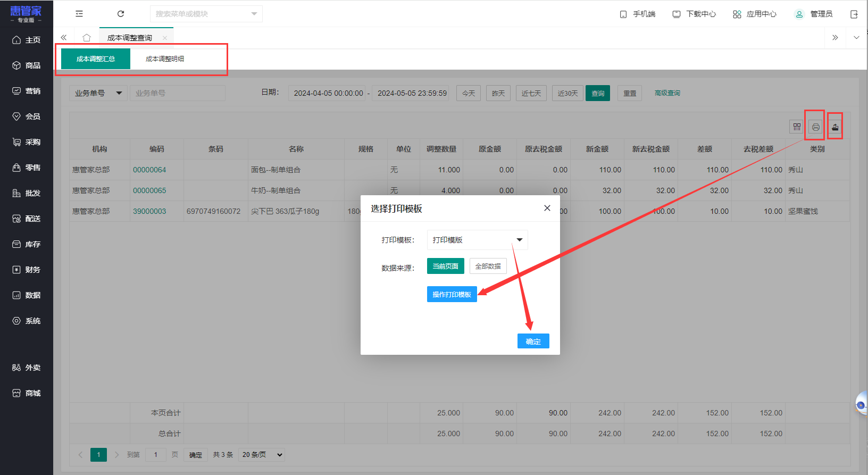Click the 操作打印模板 button

point(452,294)
